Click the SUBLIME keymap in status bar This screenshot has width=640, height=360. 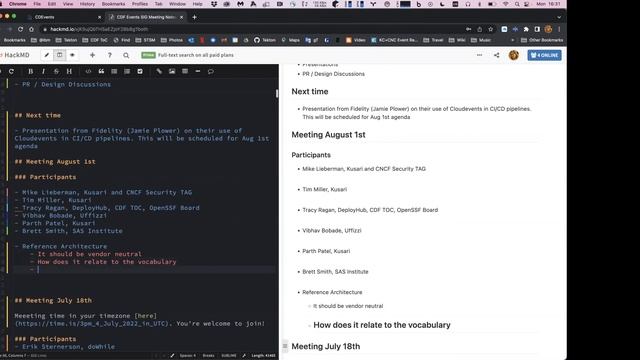229,356
